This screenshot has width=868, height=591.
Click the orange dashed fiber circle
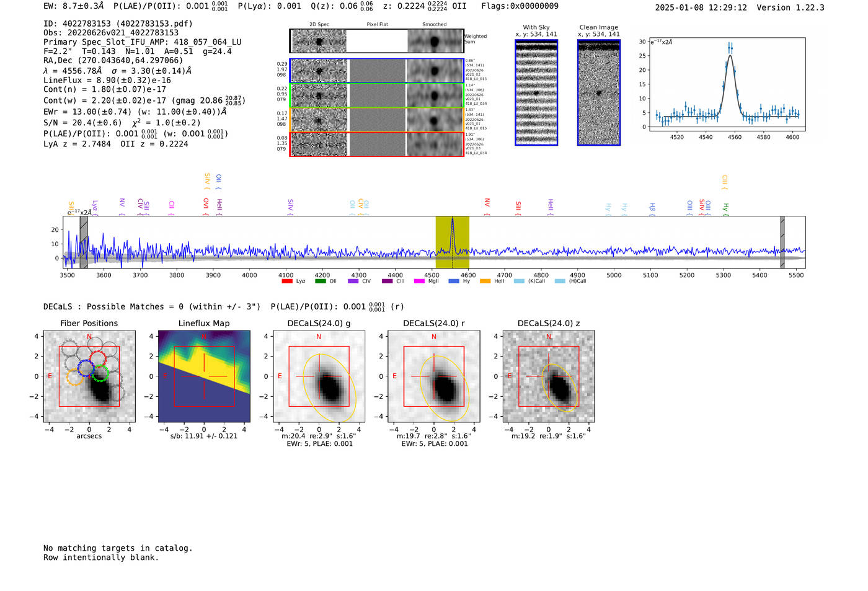74,377
